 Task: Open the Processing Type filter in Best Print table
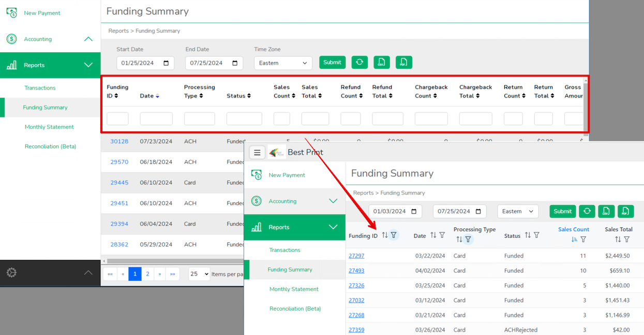point(468,239)
